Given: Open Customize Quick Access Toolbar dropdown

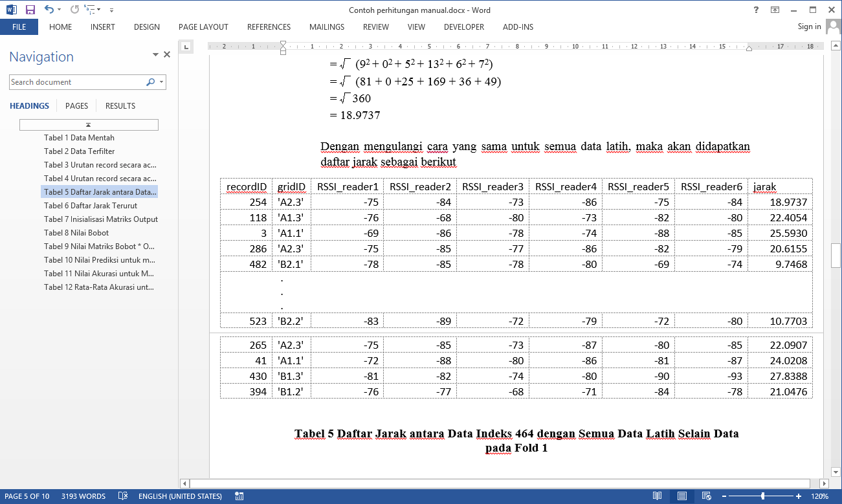Looking at the screenshot, I should tap(112, 10).
